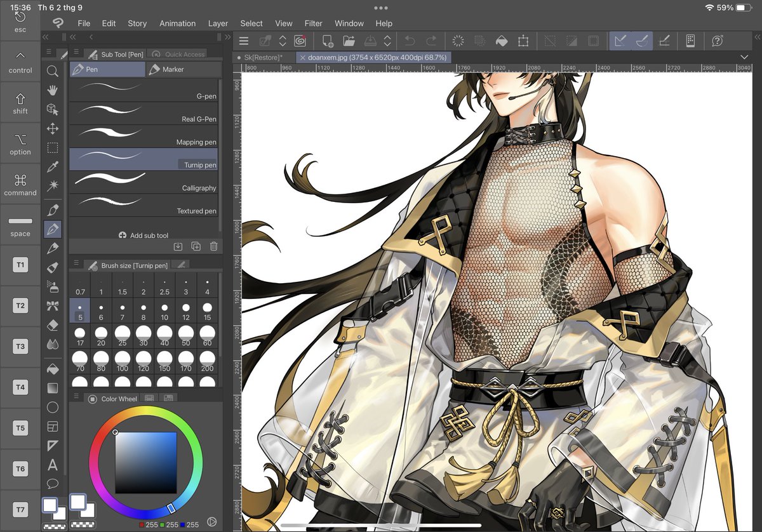This screenshot has height=532, width=762.
Task: Open Brush size panel menu
Action: (76, 264)
